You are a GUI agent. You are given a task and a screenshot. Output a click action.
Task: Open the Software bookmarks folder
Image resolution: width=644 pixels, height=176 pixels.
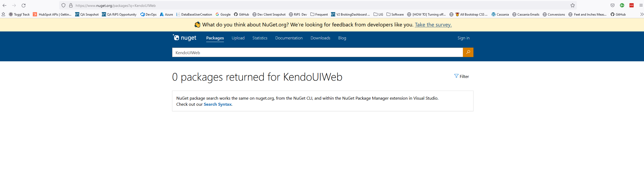coord(395,15)
